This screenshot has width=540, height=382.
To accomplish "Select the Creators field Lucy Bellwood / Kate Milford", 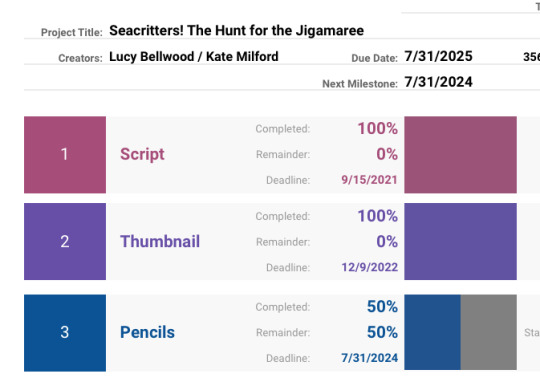I will click(x=194, y=56).
